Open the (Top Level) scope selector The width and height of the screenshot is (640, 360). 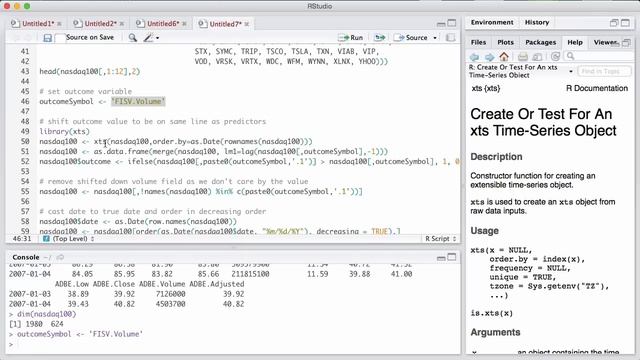point(69,239)
